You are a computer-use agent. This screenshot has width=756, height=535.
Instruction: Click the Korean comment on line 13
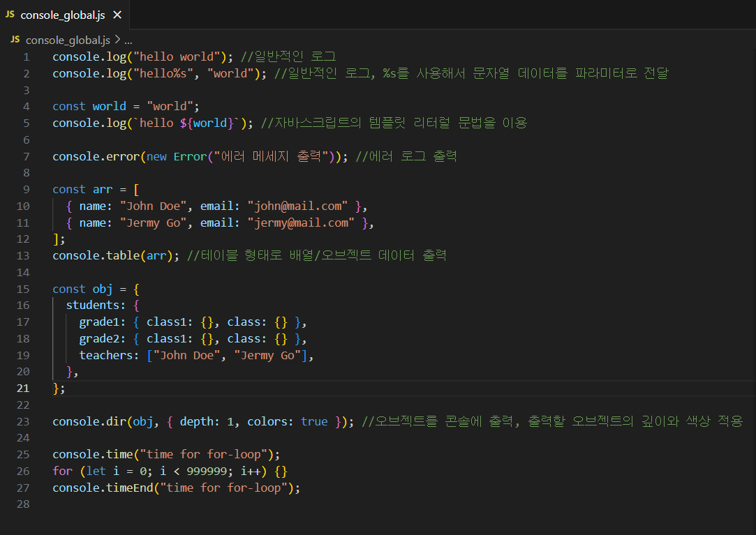(x=317, y=255)
